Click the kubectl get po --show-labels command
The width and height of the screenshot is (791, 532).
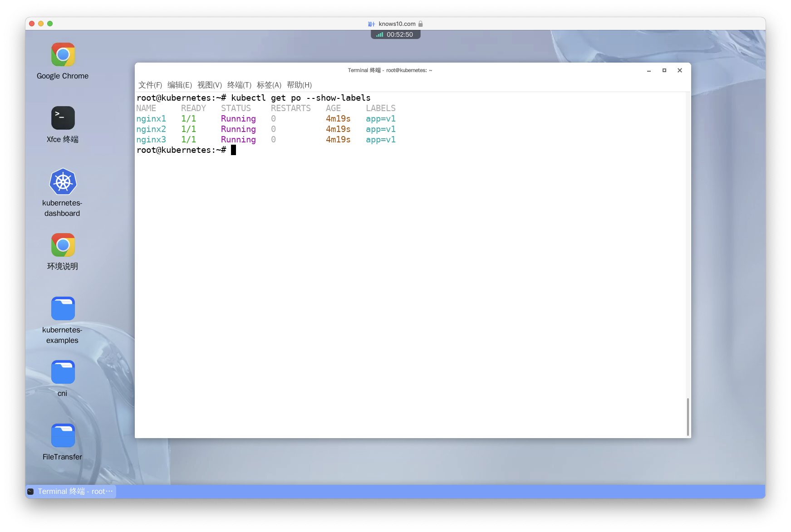click(301, 98)
